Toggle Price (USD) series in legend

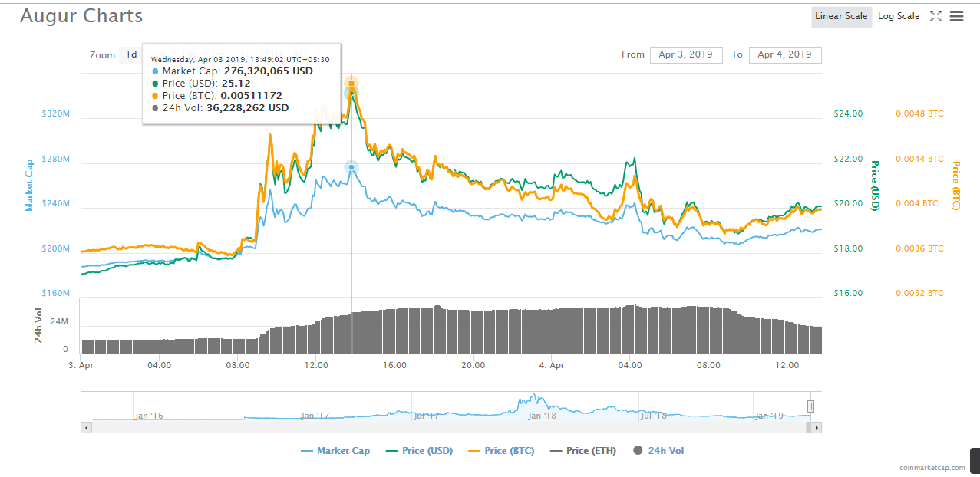click(419, 451)
